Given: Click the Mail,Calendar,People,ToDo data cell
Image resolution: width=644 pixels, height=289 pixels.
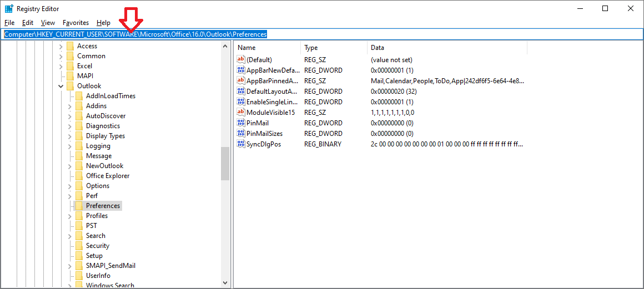Looking at the screenshot, I should 447,81.
